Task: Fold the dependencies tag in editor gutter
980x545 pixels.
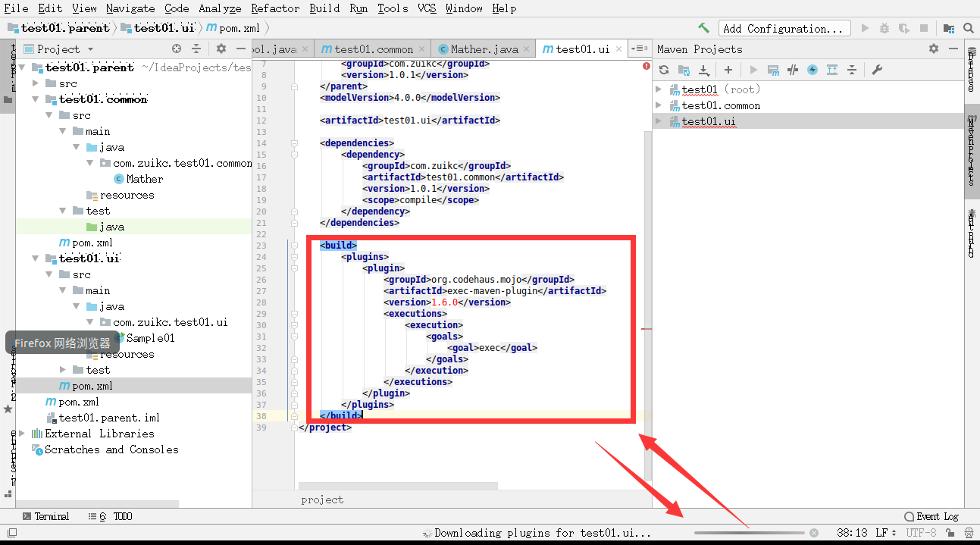Action: click(294, 143)
